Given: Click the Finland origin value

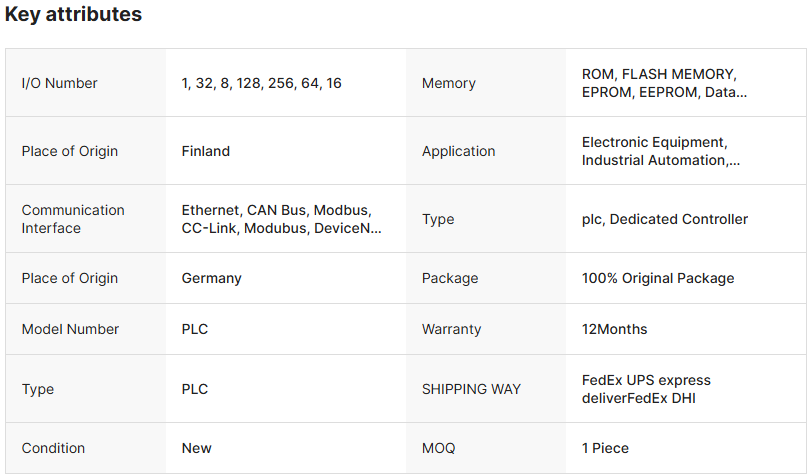Looking at the screenshot, I should coord(206,151).
